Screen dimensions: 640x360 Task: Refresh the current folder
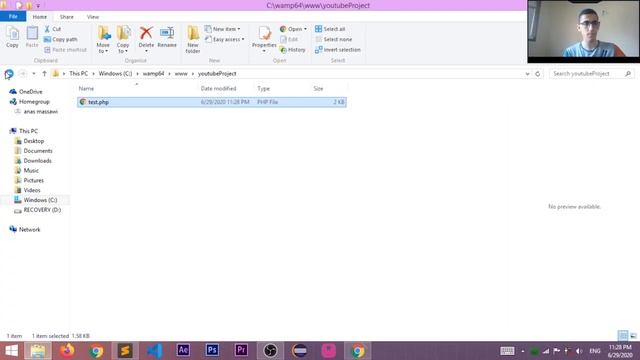(x=538, y=74)
